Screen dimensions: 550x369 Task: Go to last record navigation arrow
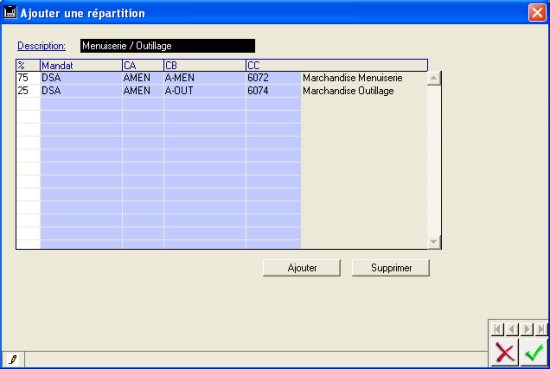click(x=541, y=329)
